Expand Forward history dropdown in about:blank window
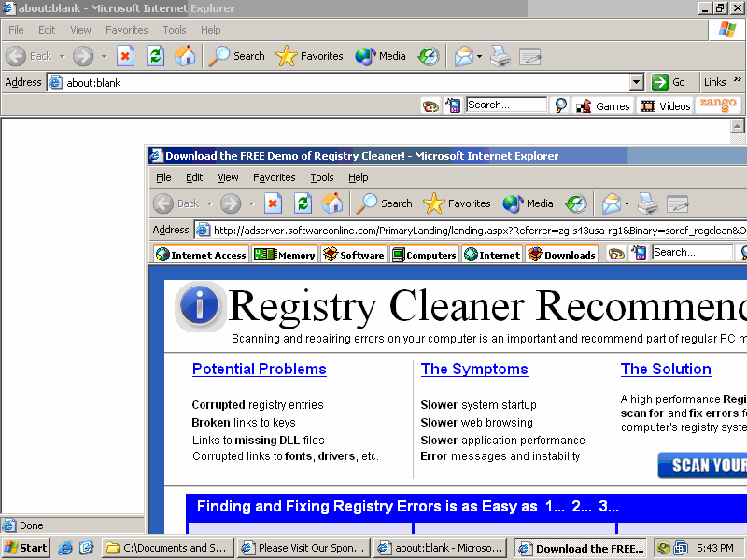Image resolution: width=747 pixels, height=560 pixels. 104,57
